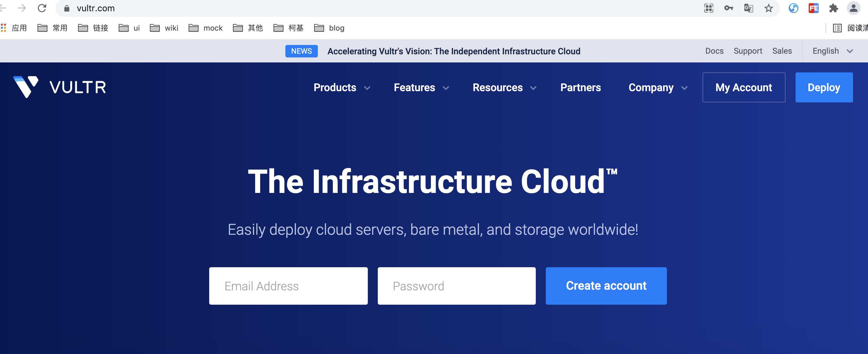Open the Docs link
Image resolution: width=868 pixels, height=354 pixels.
pyautogui.click(x=714, y=51)
